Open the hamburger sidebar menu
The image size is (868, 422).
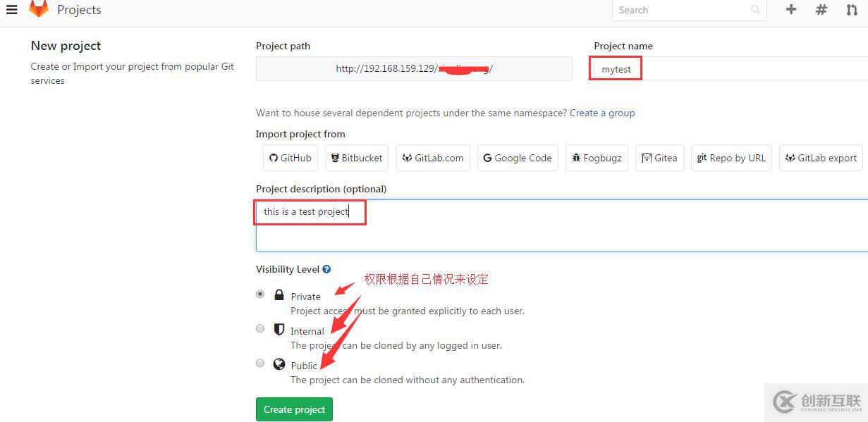(x=11, y=10)
